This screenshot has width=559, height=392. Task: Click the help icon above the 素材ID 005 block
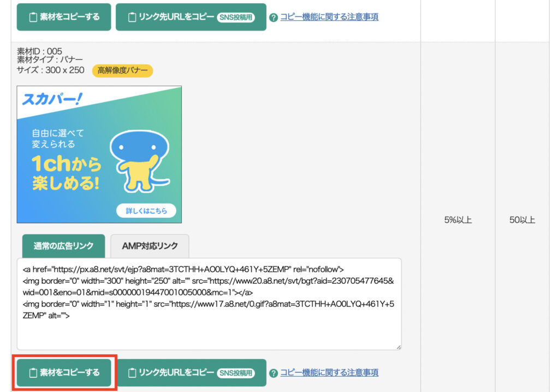[273, 17]
